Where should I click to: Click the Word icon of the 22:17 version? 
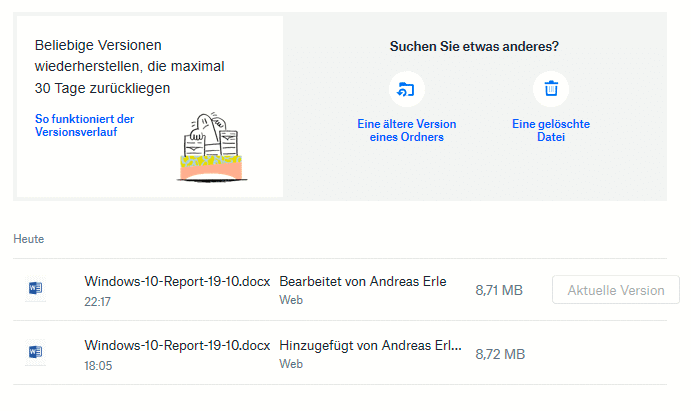click(x=36, y=290)
